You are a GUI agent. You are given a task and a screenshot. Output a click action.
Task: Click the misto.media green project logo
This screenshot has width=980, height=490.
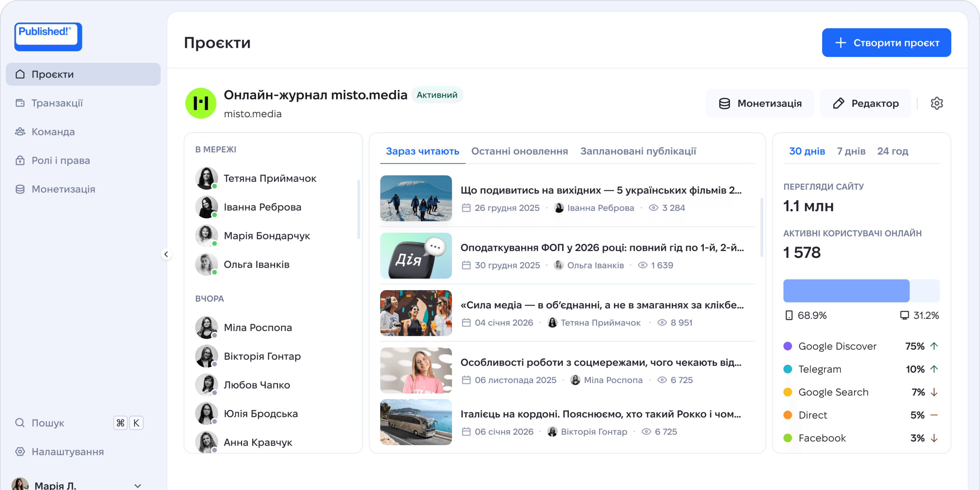click(x=200, y=103)
